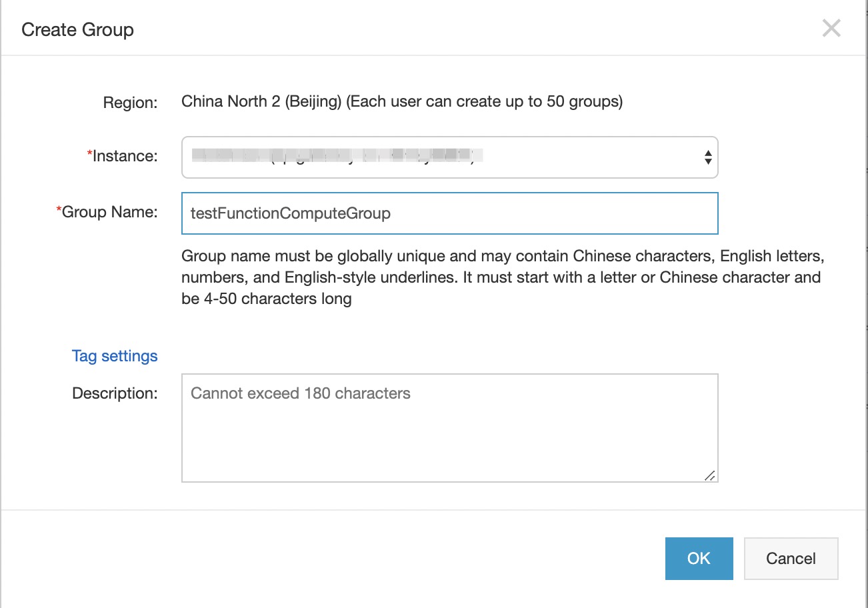Expand the Instance selector dropdown
The image size is (868, 608).
pos(449,157)
